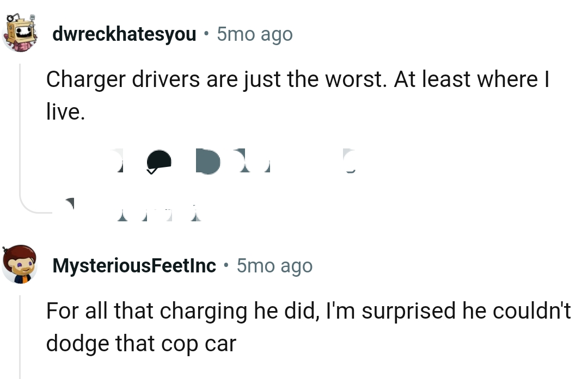Tap the word "live." in the first comment
588x379 pixels.
[65, 112]
